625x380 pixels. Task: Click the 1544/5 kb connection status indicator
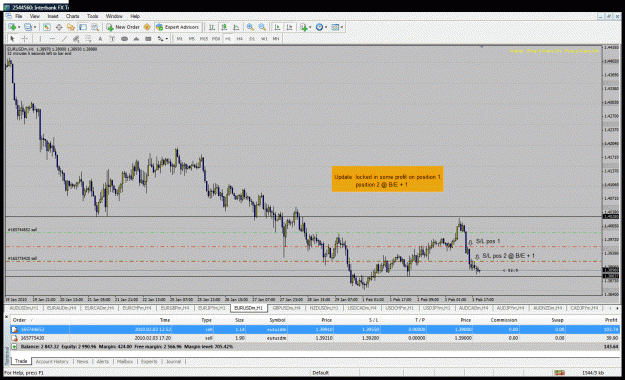tap(592, 372)
